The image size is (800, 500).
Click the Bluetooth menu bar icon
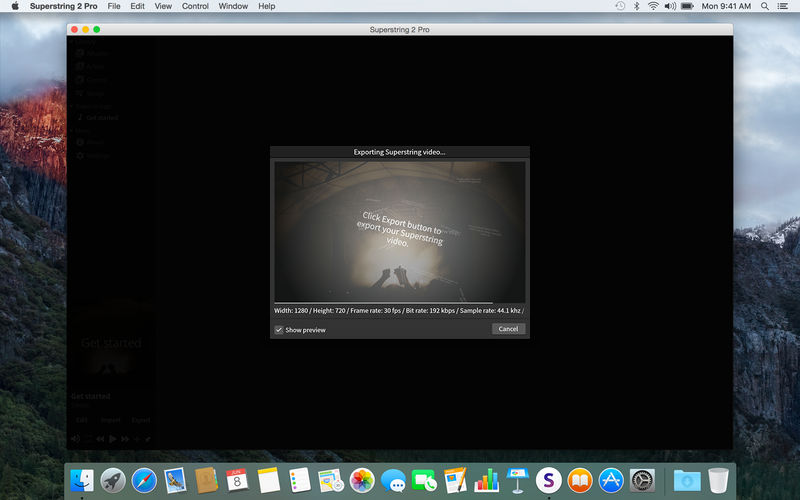[x=636, y=6]
